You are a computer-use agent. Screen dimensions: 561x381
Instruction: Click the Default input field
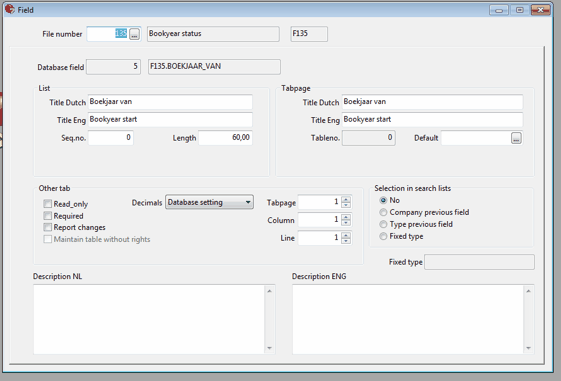pos(476,138)
